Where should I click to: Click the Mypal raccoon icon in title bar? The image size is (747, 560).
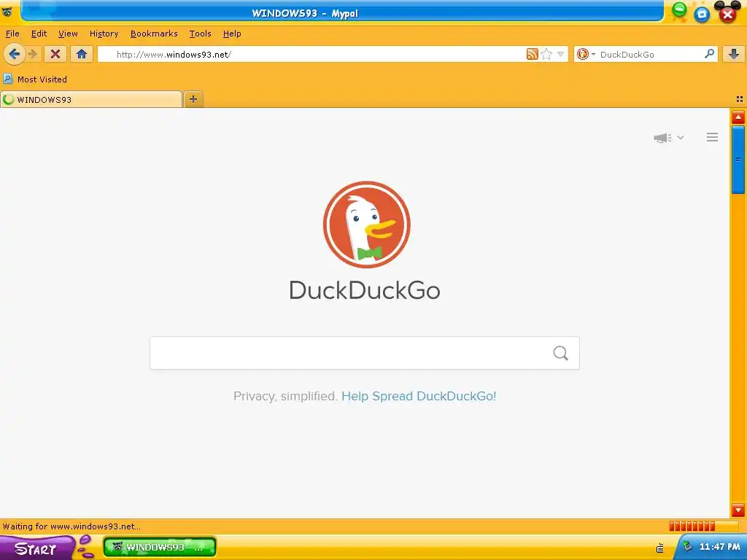click(x=7, y=12)
